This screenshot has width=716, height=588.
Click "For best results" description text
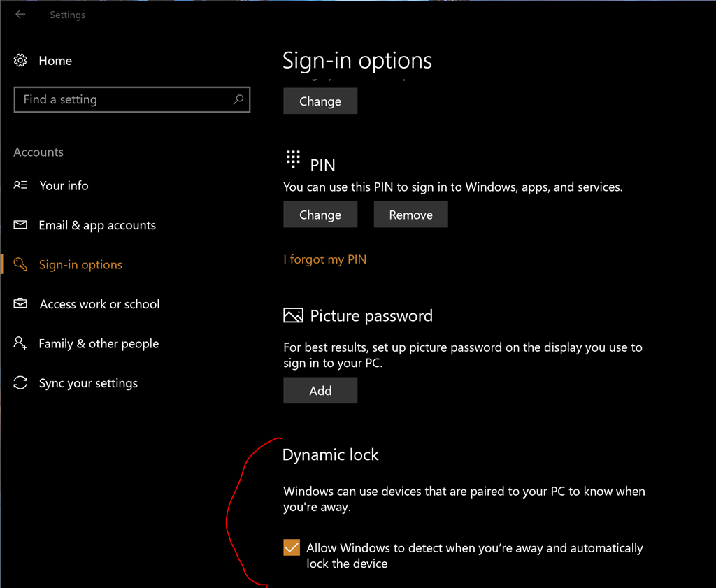[463, 354]
